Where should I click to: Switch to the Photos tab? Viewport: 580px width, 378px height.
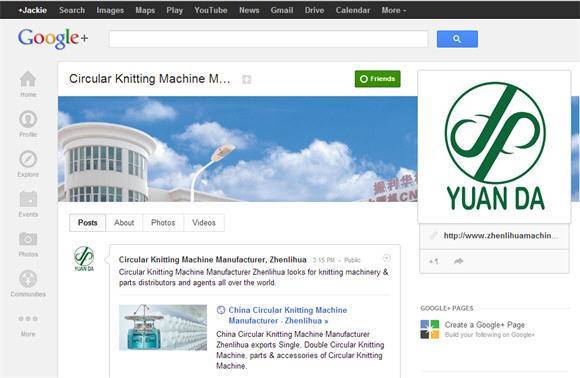pos(163,223)
